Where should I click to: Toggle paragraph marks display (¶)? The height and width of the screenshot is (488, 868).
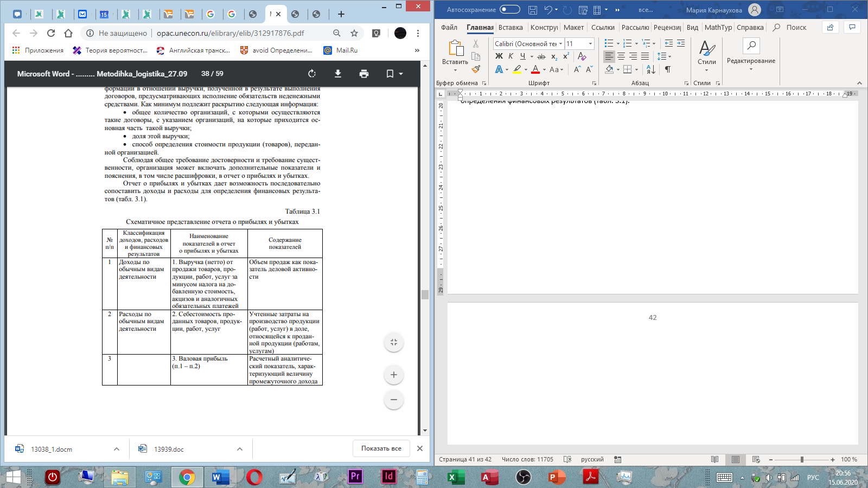pyautogui.click(x=668, y=69)
